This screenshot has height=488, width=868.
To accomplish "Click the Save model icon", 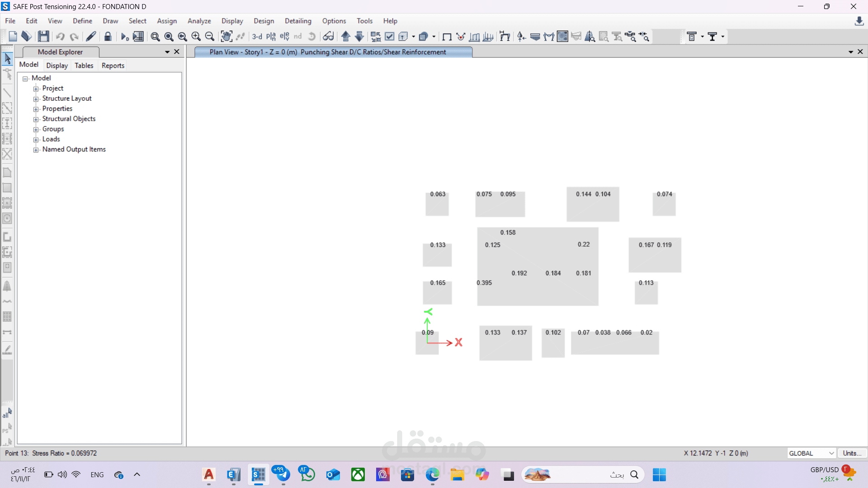I will click(x=43, y=37).
